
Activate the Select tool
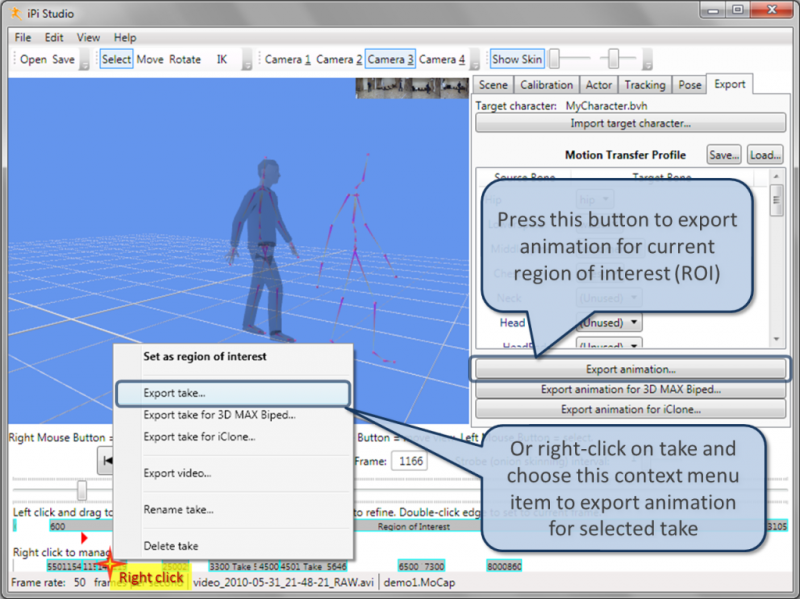[116, 60]
